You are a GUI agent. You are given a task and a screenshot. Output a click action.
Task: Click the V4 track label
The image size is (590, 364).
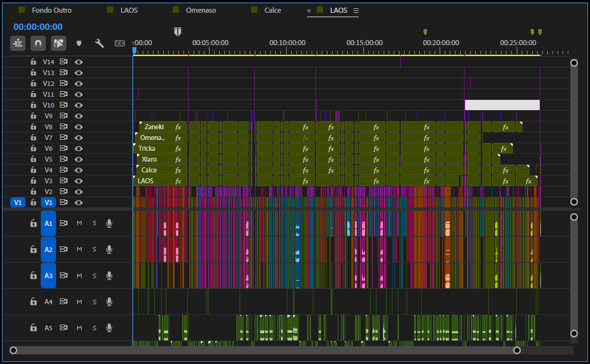pyautogui.click(x=48, y=170)
